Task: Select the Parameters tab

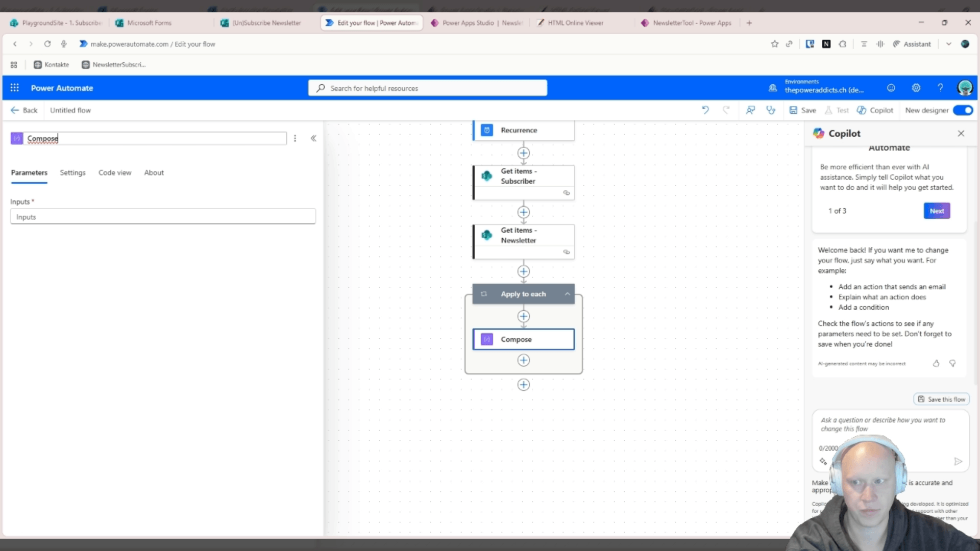Action: [x=29, y=172]
